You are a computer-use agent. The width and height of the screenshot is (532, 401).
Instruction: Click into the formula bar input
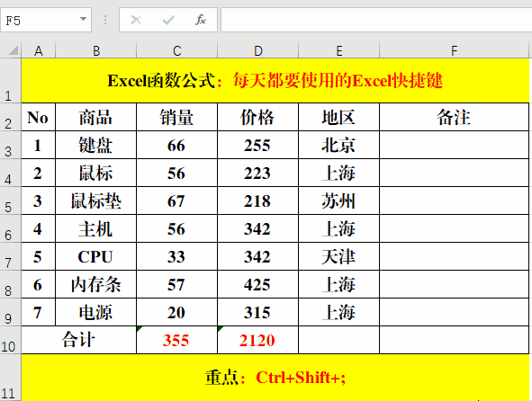(376, 20)
